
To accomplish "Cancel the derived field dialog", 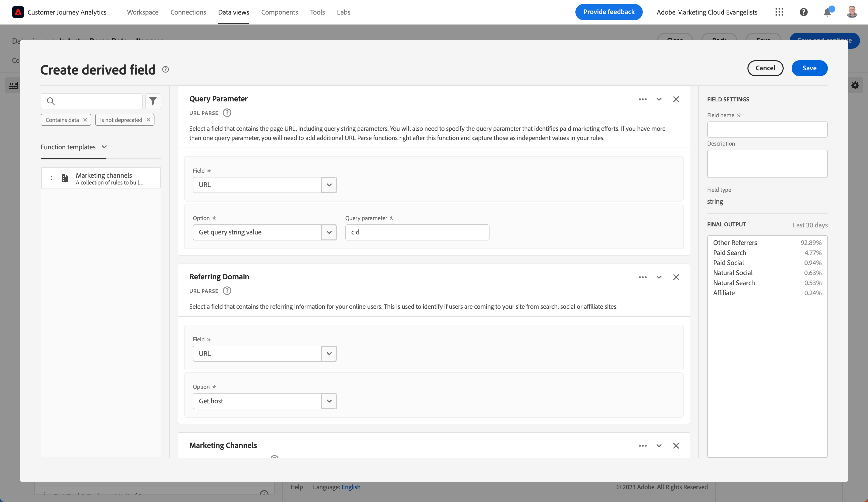I will coord(765,68).
